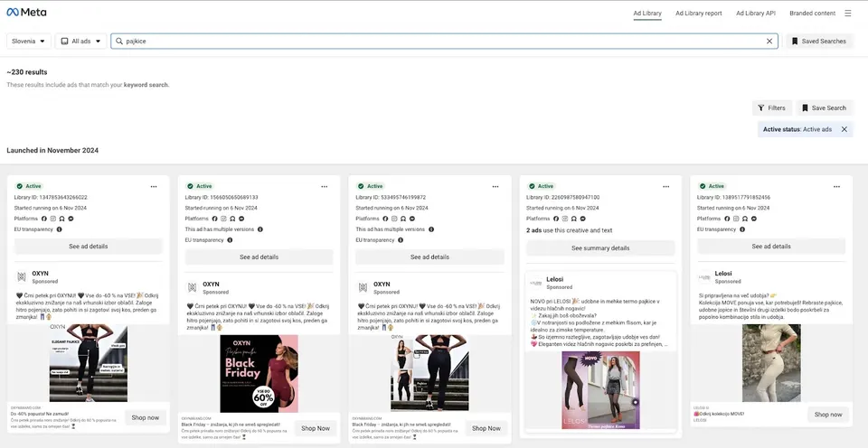The image size is (868, 448).
Task: Click OXYN page avatar on first ad
Action: point(22,277)
